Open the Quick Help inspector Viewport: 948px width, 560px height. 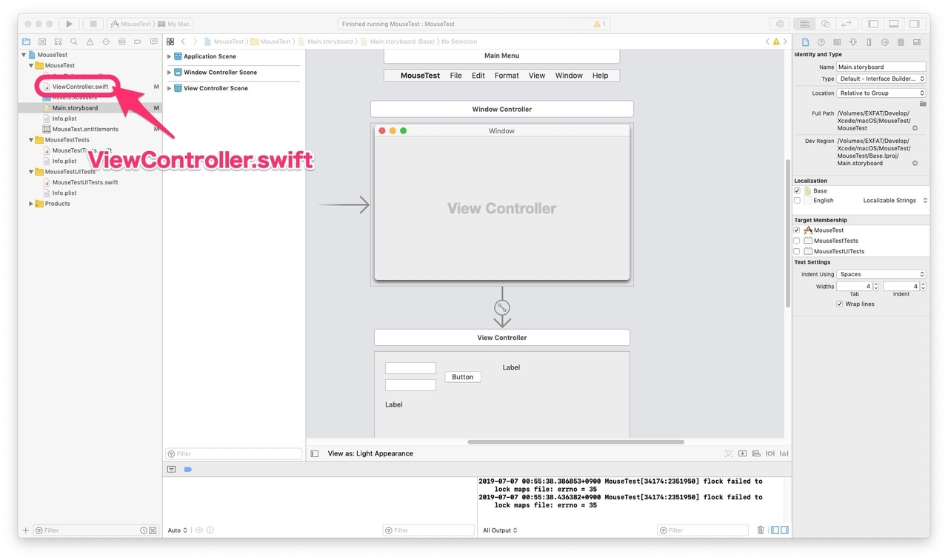pyautogui.click(x=821, y=42)
